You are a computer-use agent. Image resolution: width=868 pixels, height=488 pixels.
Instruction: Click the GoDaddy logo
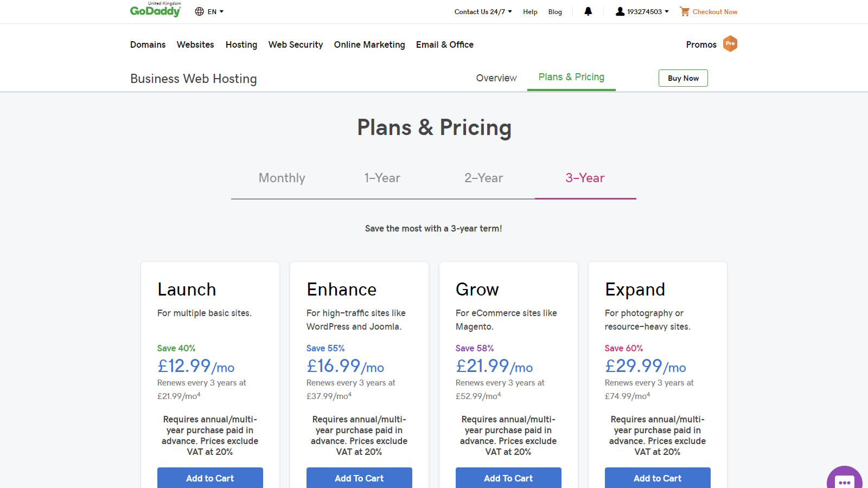tap(155, 11)
